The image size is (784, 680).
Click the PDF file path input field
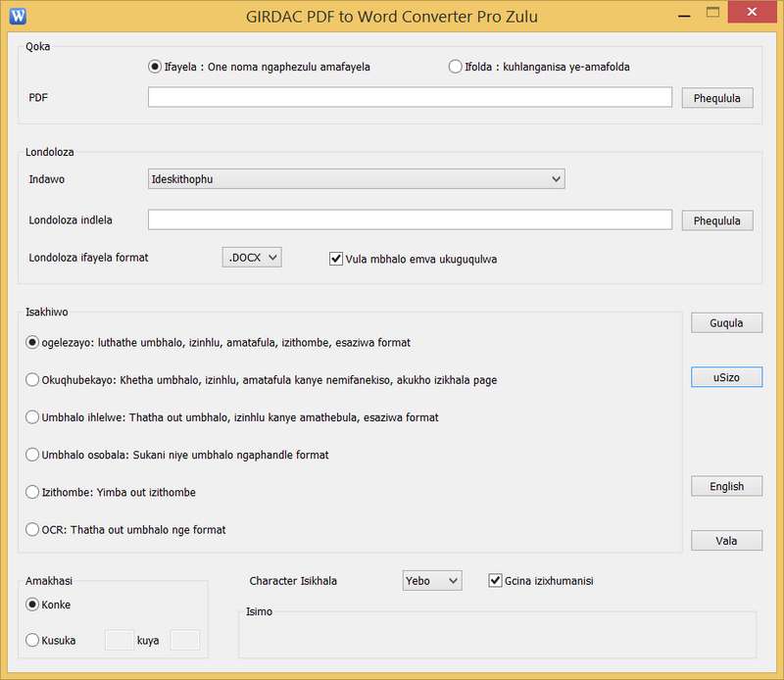click(410, 97)
